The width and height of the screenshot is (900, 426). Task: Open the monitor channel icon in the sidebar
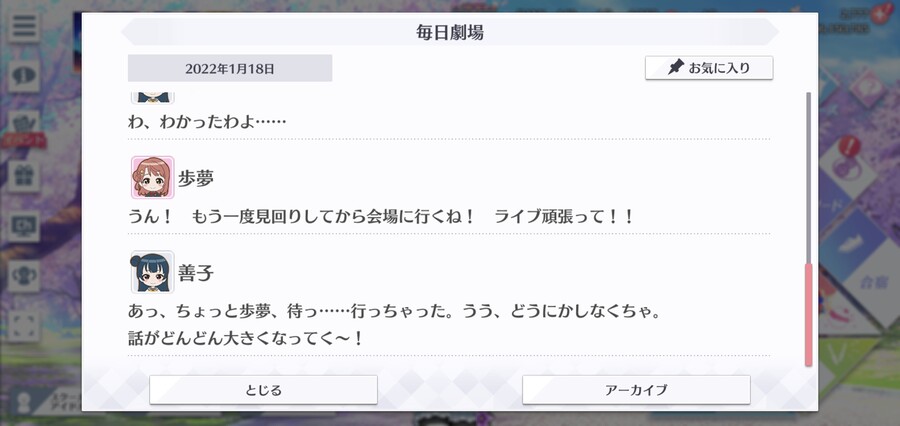[x=24, y=226]
